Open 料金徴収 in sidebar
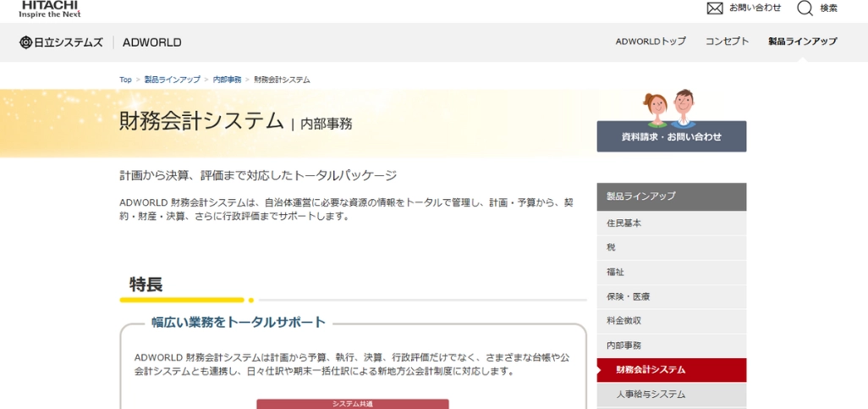The height and width of the screenshot is (409, 868). point(672,321)
